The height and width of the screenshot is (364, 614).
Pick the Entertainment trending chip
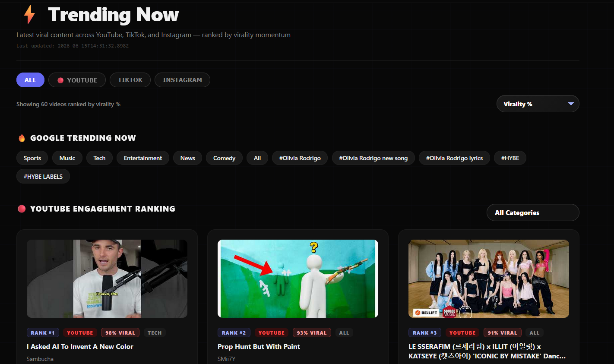click(x=143, y=158)
